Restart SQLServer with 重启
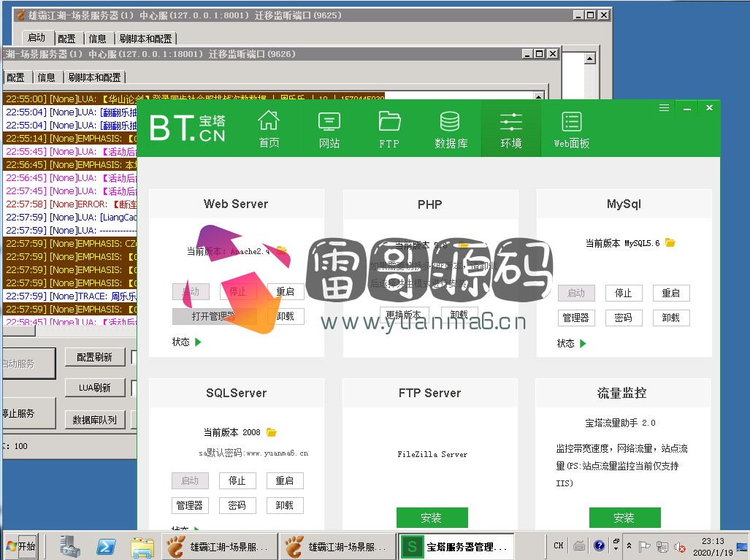Image resolution: width=750 pixels, height=560 pixels. point(285,480)
